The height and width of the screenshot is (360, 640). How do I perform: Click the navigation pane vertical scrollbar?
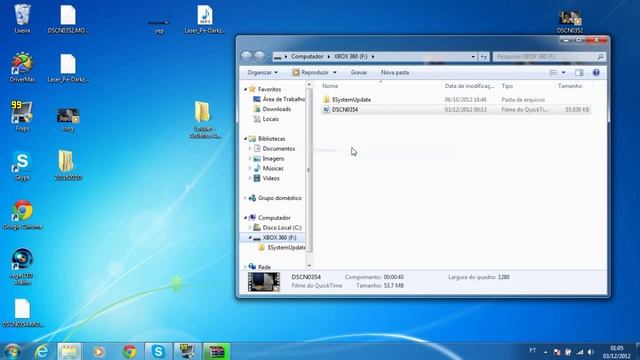(x=309, y=169)
